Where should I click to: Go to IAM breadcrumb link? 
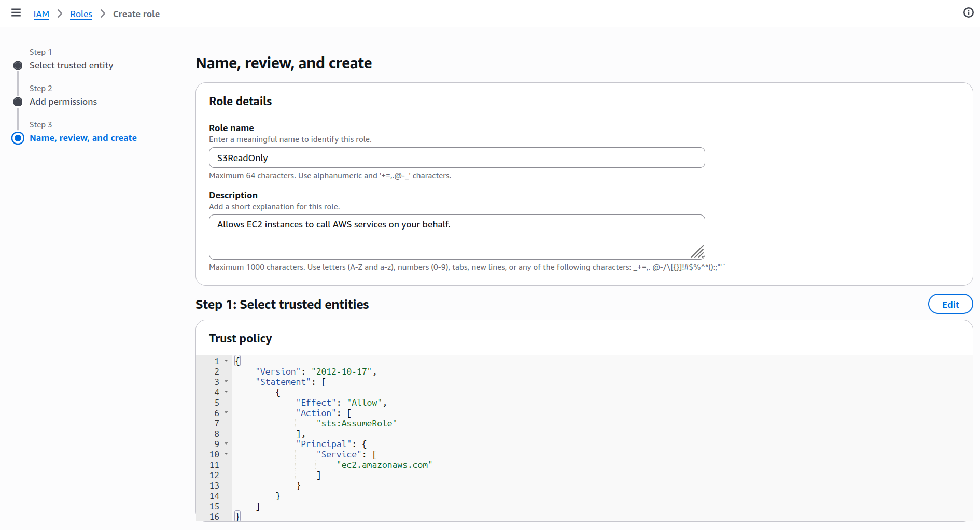41,14
